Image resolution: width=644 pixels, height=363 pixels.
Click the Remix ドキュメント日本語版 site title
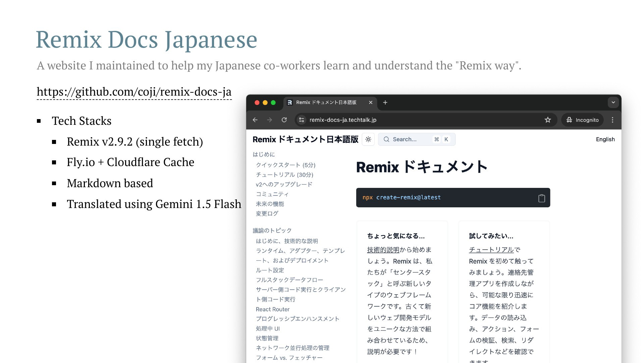tap(305, 139)
